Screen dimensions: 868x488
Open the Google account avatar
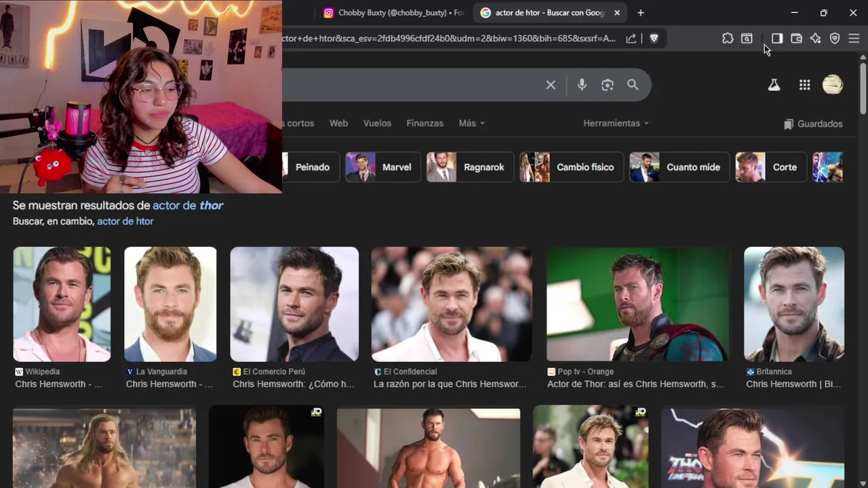[x=833, y=85]
